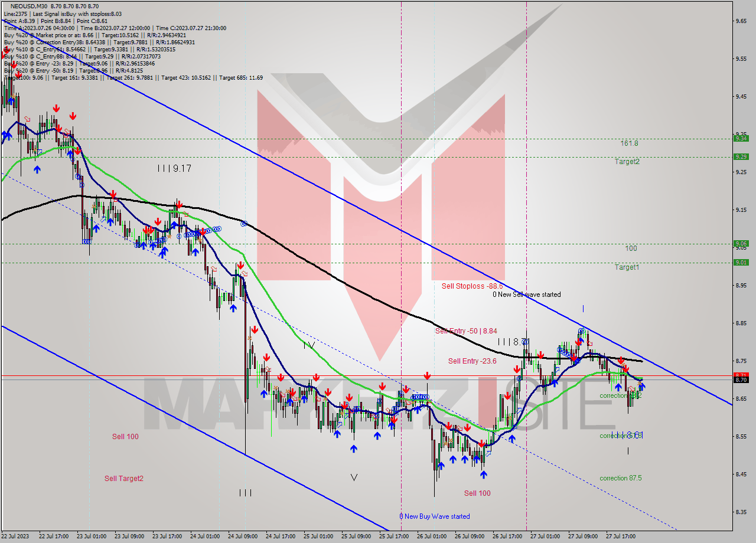Click the 8.55 price axis label

pos(742,436)
